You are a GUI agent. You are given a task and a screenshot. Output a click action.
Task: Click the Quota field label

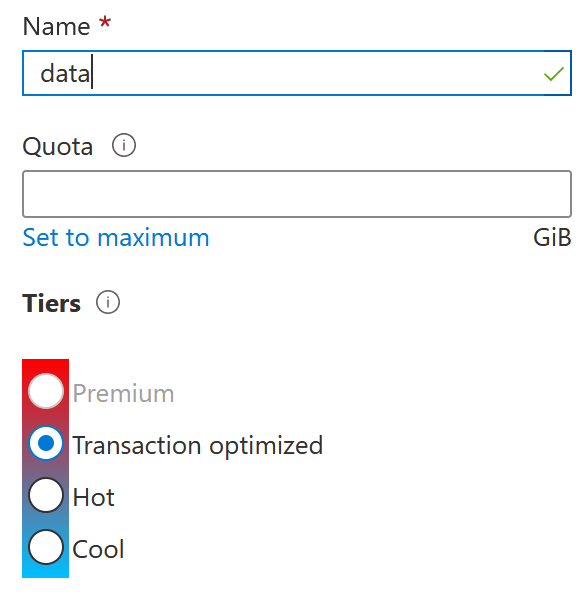pos(57,147)
